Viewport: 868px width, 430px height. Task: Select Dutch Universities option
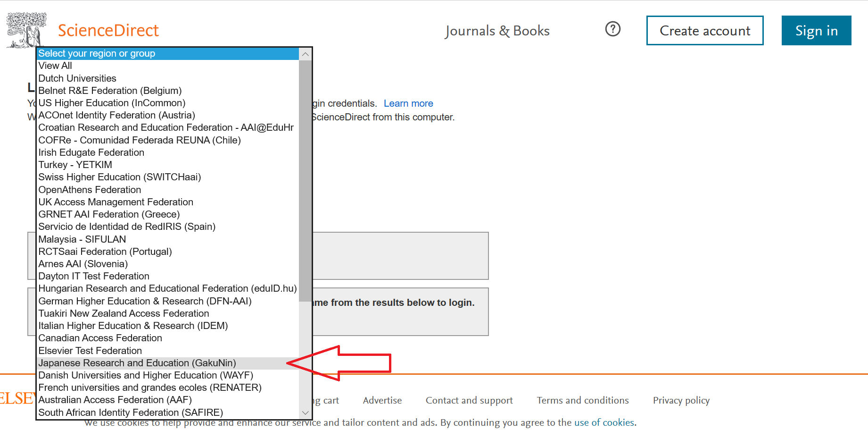tap(168, 78)
